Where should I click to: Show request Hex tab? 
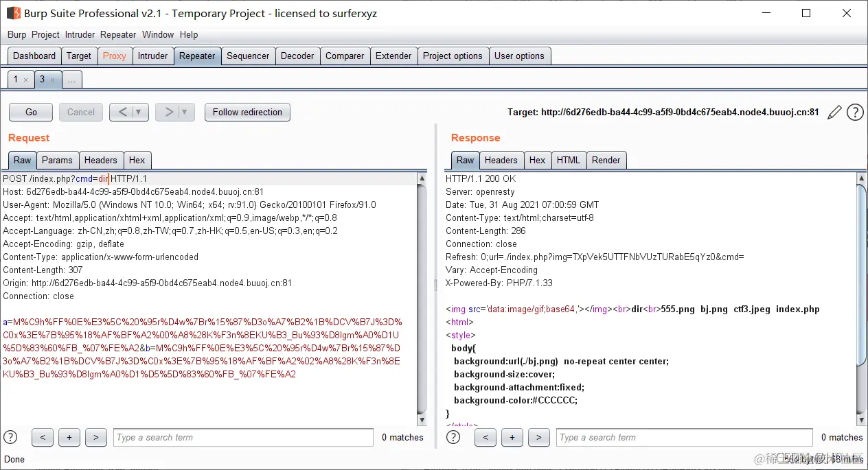137,160
